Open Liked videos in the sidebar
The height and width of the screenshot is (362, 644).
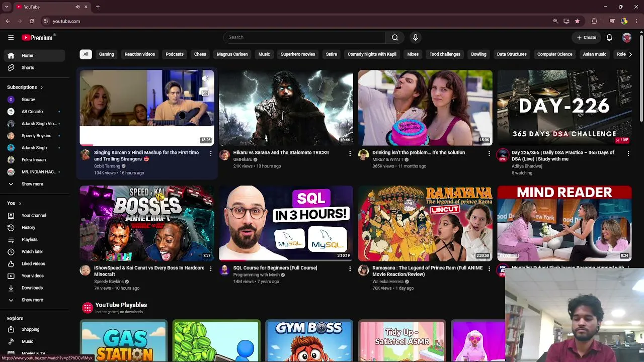pos(34,263)
